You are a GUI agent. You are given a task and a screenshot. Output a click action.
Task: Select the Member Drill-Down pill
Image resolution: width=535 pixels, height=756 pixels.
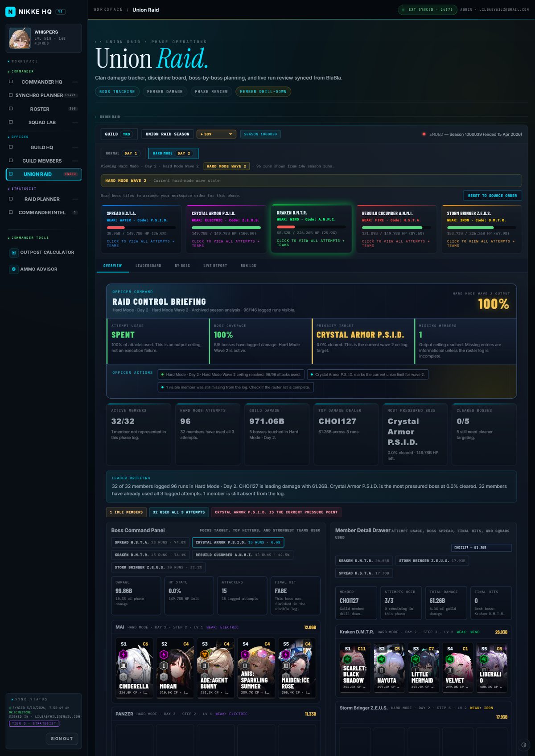263,92
